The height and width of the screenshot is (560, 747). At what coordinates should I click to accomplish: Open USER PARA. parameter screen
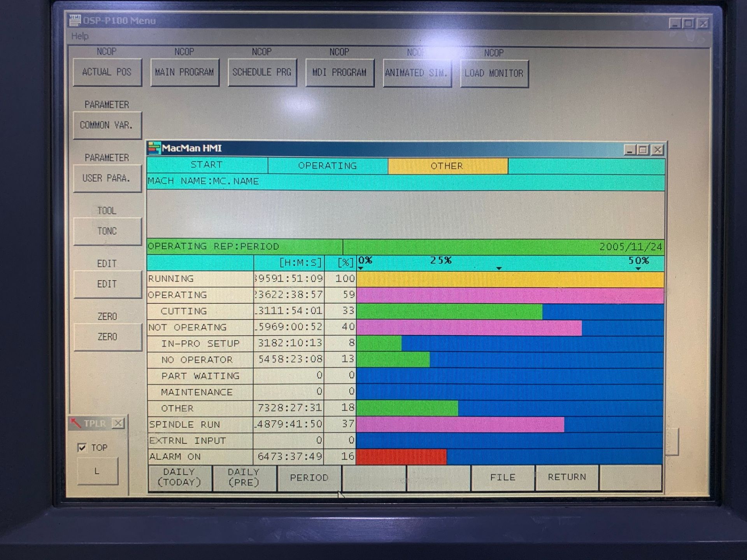[107, 178]
